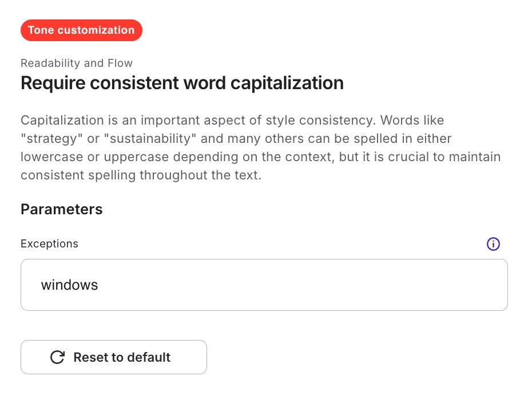
Task: Click the Require consistent word capitalization heading
Action: pos(182,83)
